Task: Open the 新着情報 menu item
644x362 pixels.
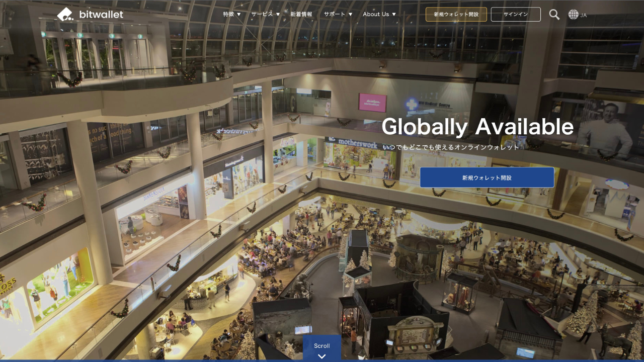Action: (x=301, y=14)
